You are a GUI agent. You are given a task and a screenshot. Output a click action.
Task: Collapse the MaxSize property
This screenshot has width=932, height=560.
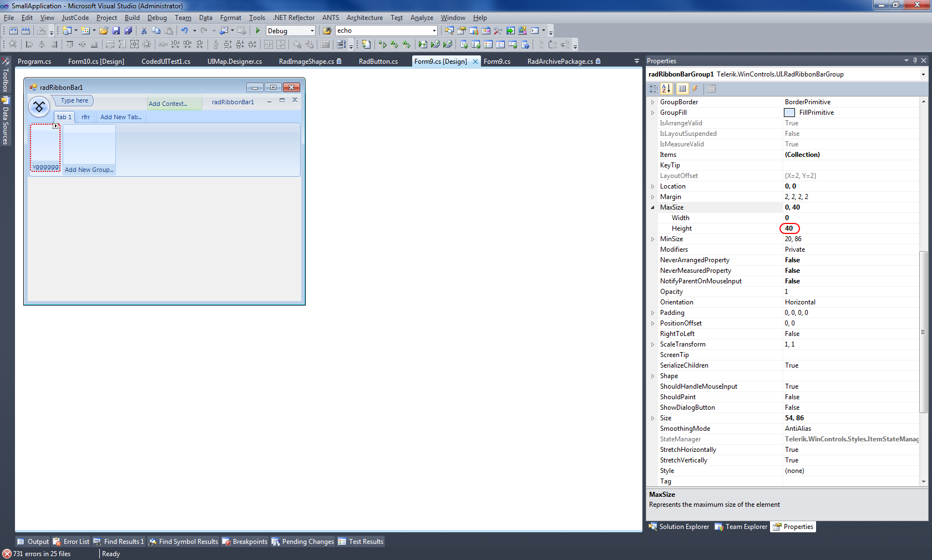coord(652,207)
